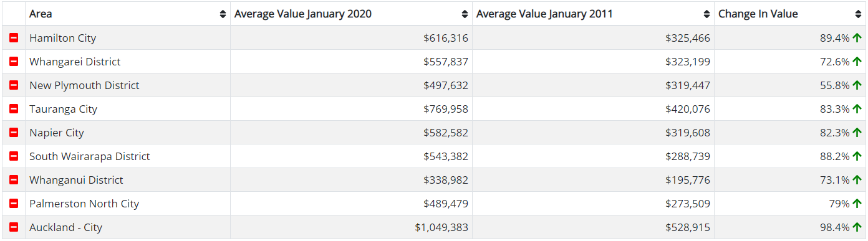
Task: Remove the Palmerston North City row
Action: tap(14, 204)
